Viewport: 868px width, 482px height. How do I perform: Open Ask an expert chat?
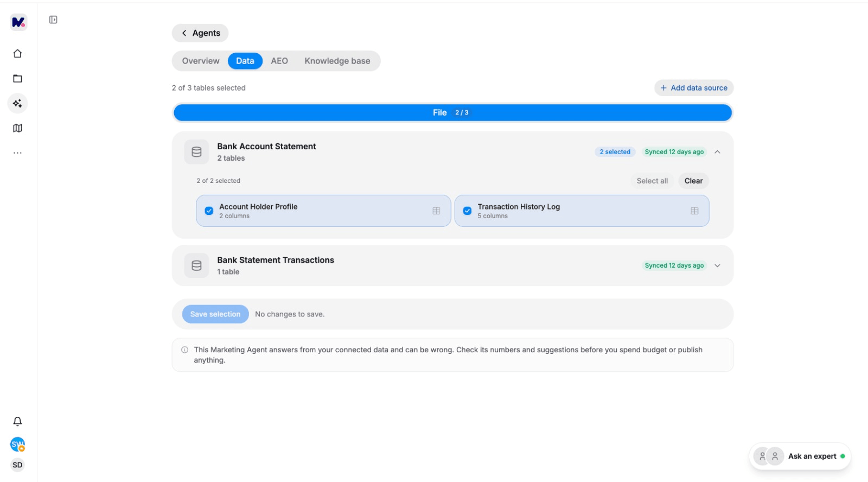tap(800, 456)
